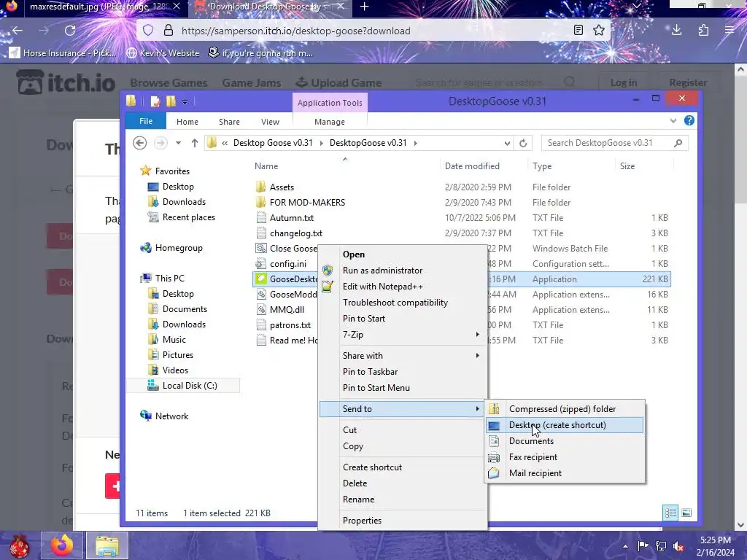Refresh the Explorer address bar
The width and height of the screenshot is (747, 560).
[x=523, y=143]
